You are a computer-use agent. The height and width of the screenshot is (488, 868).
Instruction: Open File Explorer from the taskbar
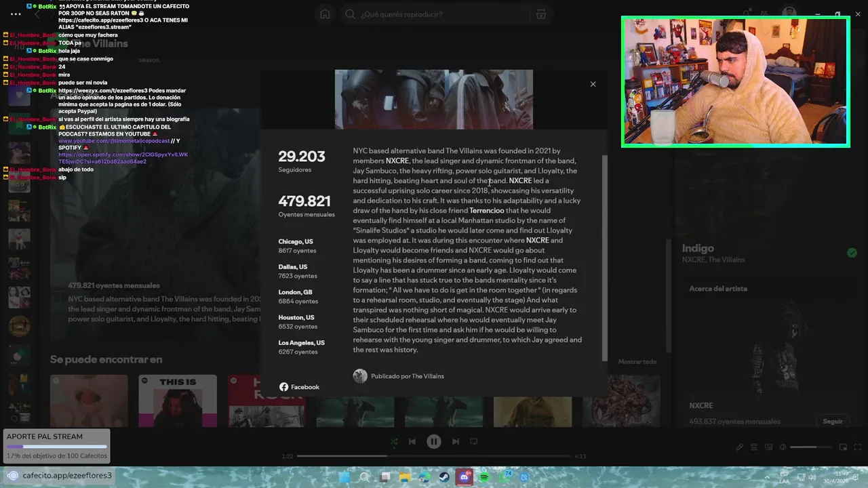coord(405,478)
